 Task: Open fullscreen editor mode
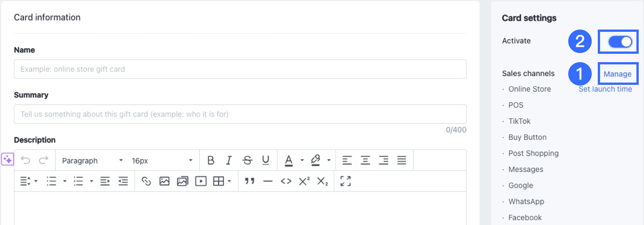(345, 181)
